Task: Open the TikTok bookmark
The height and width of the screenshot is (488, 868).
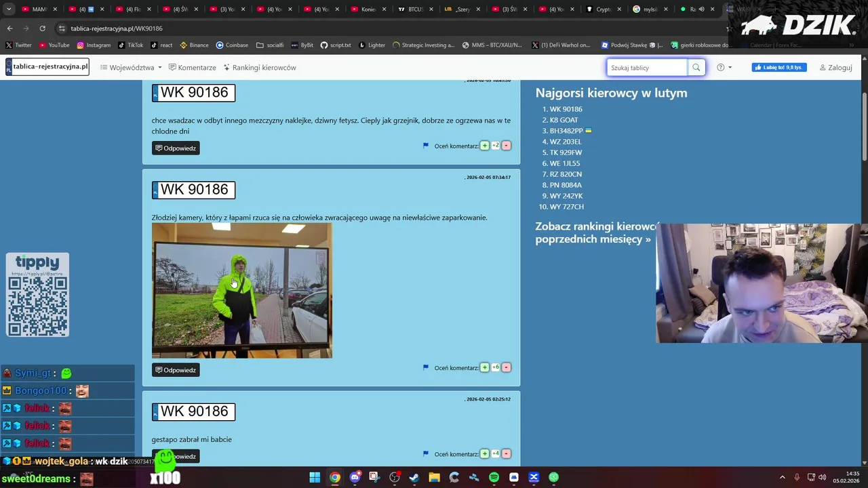Action: (x=131, y=45)
